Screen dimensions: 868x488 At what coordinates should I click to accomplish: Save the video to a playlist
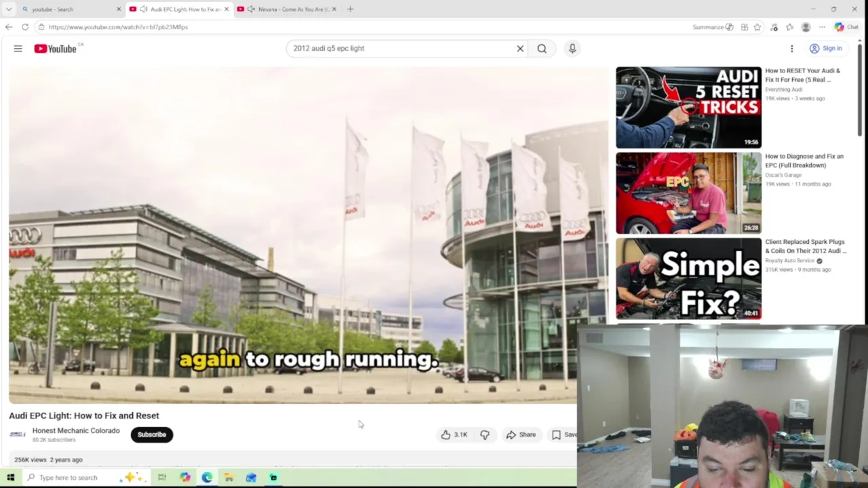coord(564,434)
